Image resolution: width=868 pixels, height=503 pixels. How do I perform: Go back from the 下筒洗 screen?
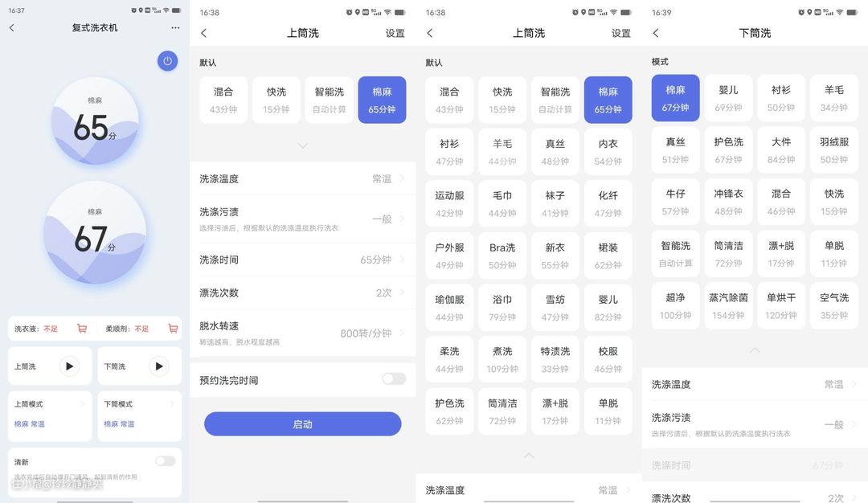[656, 33]
